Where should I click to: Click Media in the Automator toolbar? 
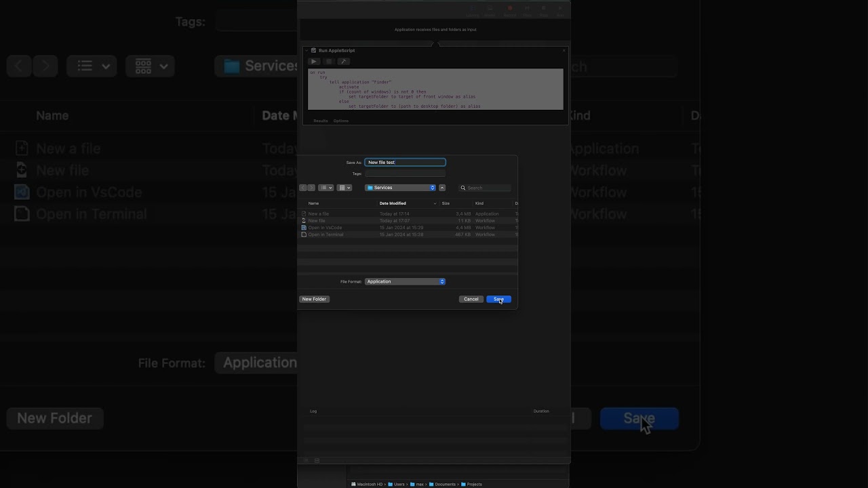coord(490,11)
